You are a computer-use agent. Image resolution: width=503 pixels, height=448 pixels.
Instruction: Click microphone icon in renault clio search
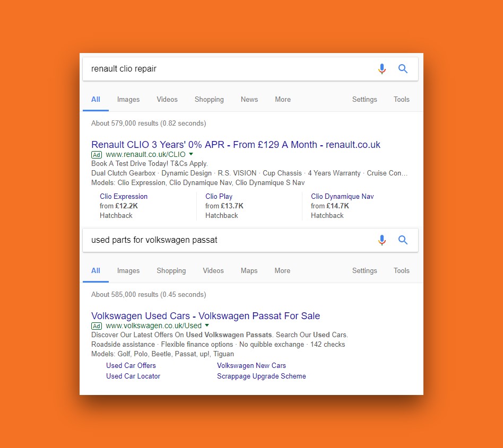(382, 69)
